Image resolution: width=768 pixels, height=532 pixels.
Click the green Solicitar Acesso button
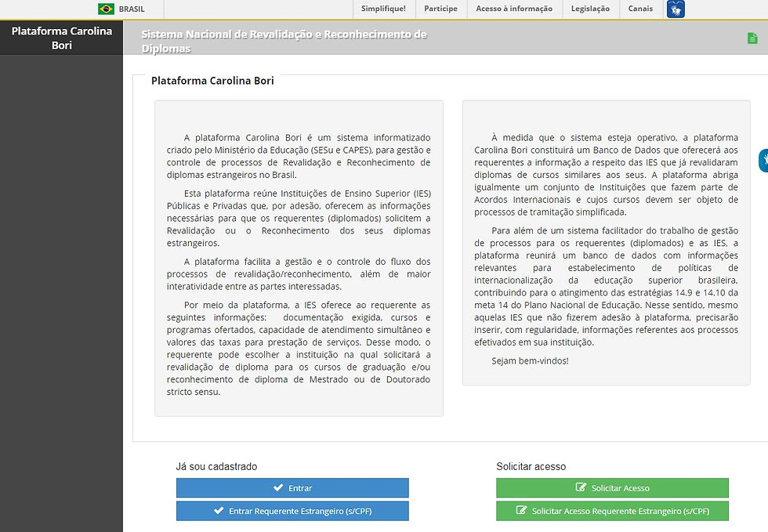tap(612, 488)
